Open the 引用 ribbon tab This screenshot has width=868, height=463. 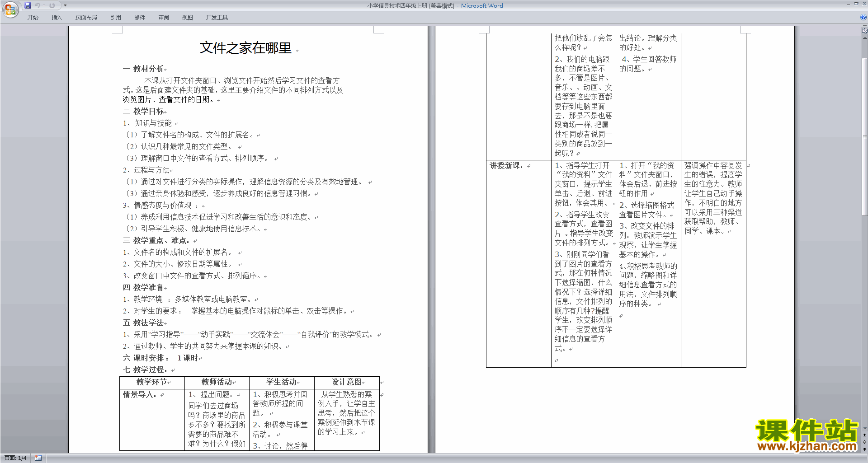coord(116,18)
